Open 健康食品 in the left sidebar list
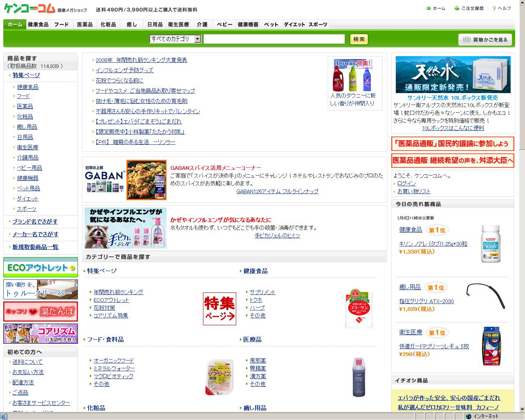The width and height of the screenshot is (525, 420). (x=27, y=87)
